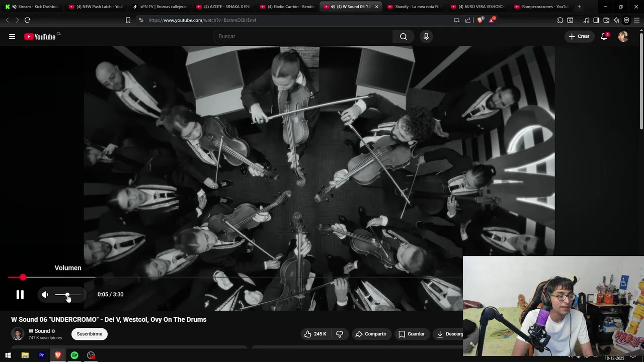Click the volume slider handle
The image size is (644, 362).
point(67,295)
